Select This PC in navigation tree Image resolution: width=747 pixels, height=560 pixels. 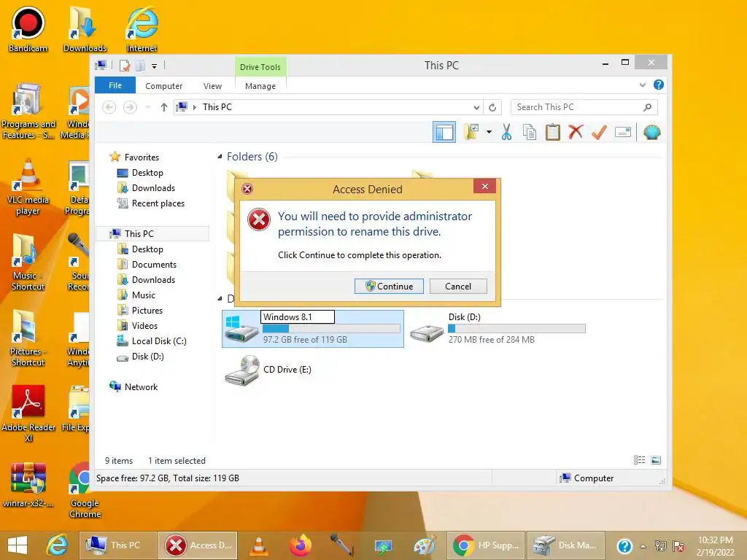tap(139, 234)
